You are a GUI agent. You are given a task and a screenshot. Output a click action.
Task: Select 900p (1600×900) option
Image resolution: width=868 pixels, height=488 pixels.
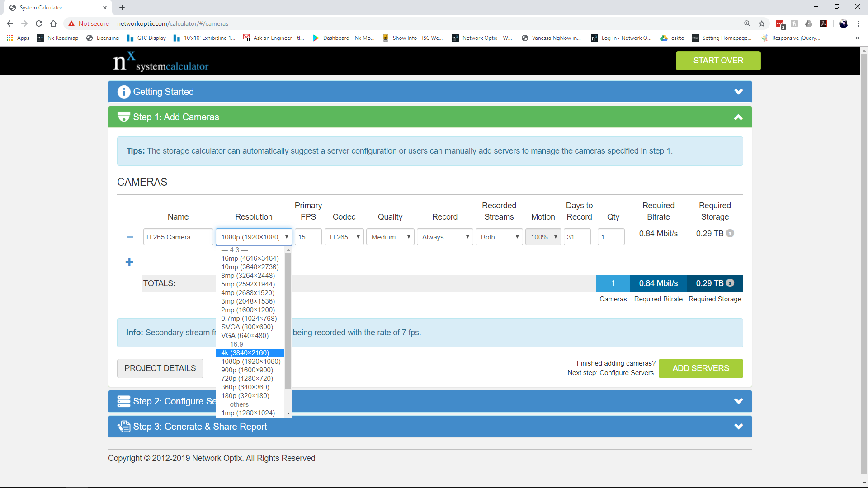(x=250, y=370)
